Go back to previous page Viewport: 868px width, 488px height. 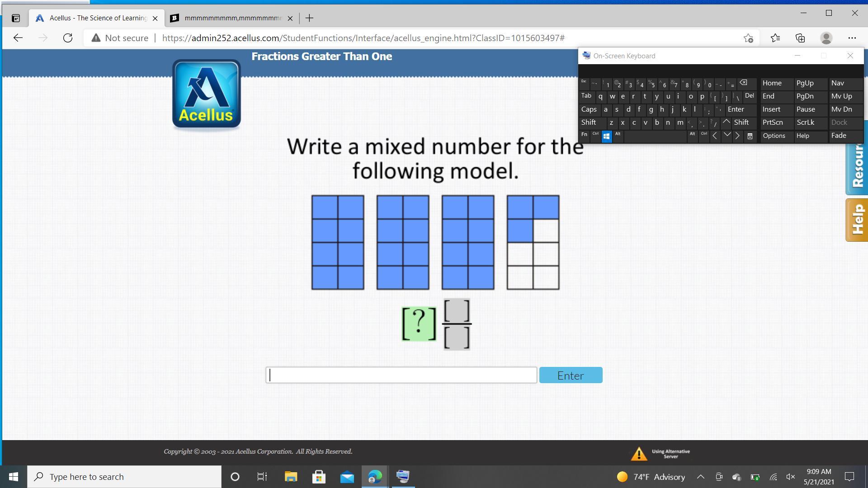point(18,38)
